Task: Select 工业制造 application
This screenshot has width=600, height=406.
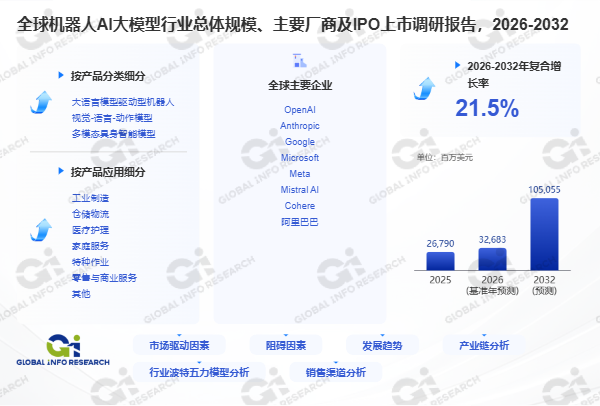Action: (90, 198)
